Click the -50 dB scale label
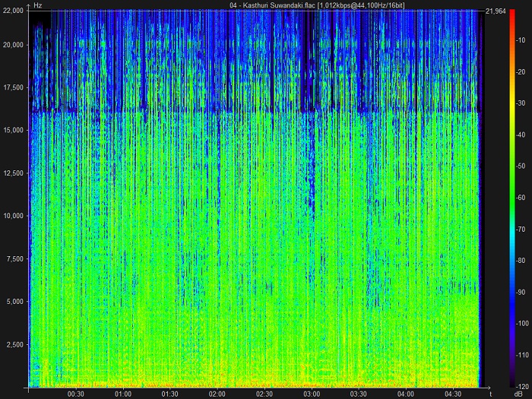532x399 pixels. tap(521, 166)
